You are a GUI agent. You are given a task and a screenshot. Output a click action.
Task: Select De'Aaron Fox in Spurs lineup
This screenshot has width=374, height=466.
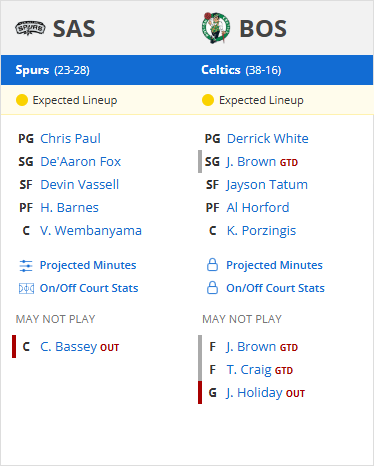coord(80,162)
